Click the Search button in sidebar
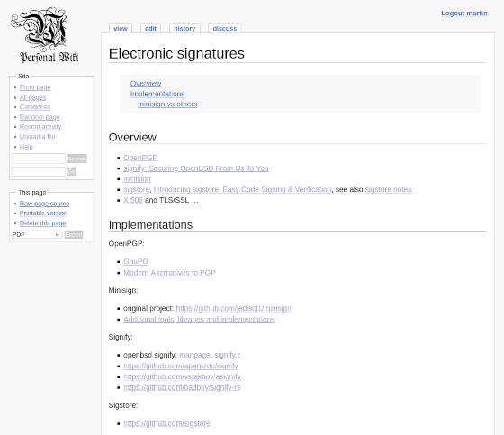The width and height of the screenshot is (504, 435). (x=76, y=159)
